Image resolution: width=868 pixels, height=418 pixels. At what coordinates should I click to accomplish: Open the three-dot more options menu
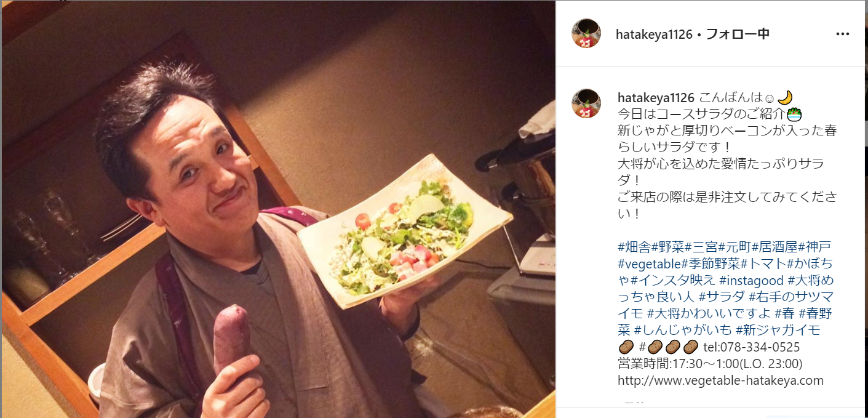coord(842,34)
